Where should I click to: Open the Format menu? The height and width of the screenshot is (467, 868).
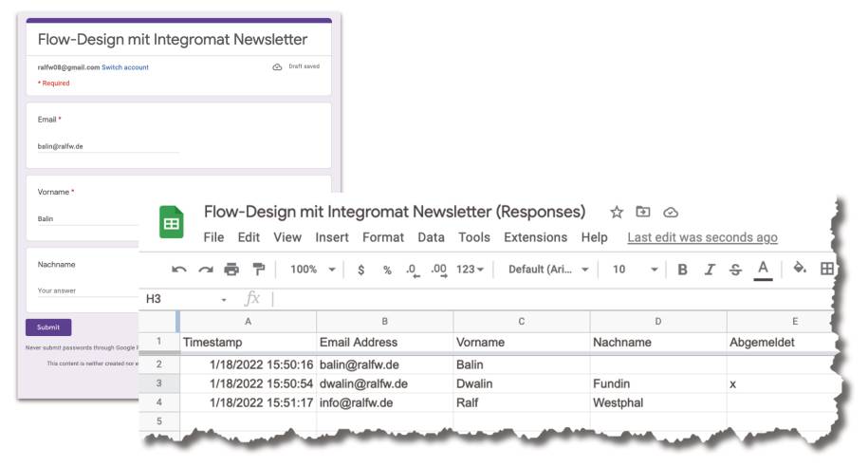pyautogui.click(x=383, y=237)
